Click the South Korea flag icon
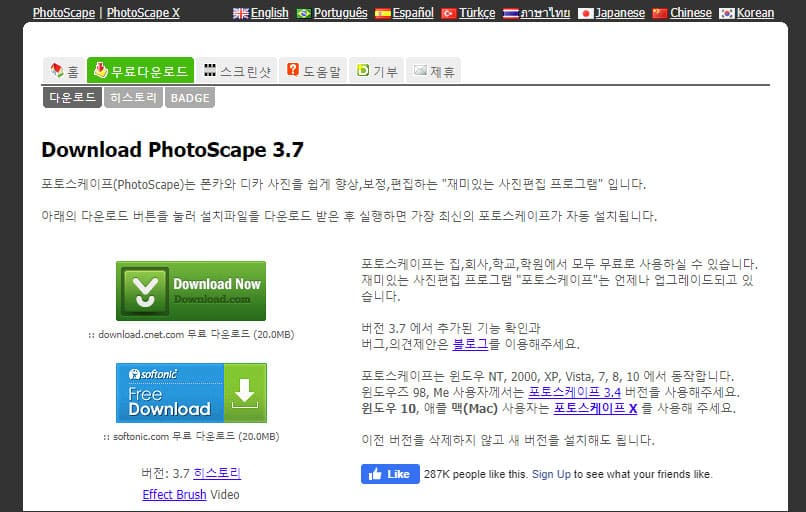The image size is (806, 512). pyautogui.click(x=727, y=13)
